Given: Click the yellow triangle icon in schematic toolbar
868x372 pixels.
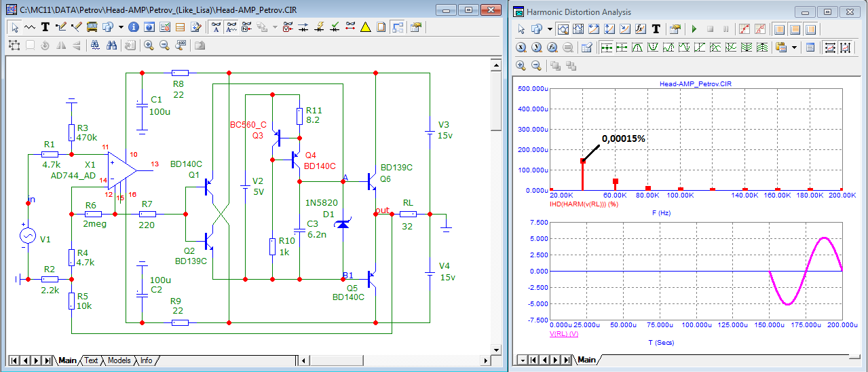Looking at the screenshot, I should 365,27.
